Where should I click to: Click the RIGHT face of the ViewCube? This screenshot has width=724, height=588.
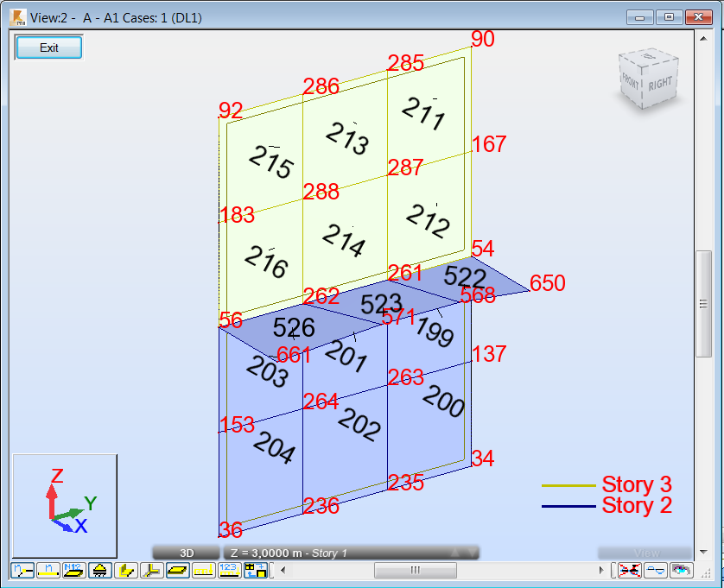click(661, 84)
